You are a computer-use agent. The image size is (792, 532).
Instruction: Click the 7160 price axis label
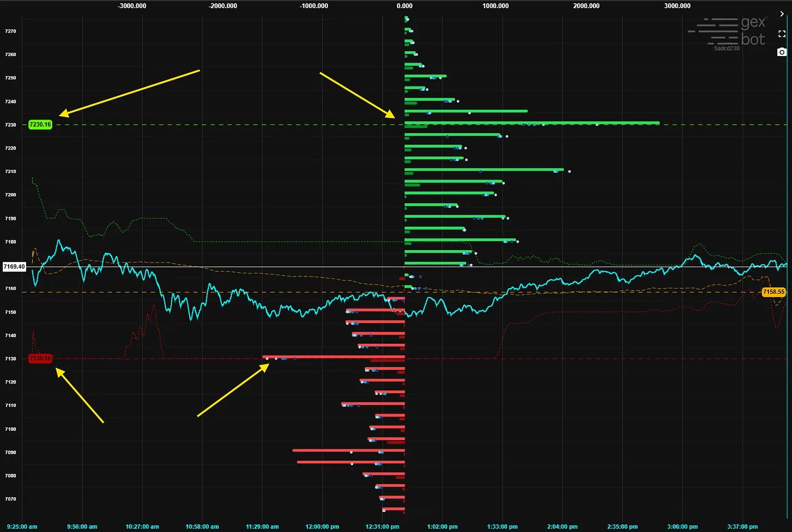tap(10, 288)
